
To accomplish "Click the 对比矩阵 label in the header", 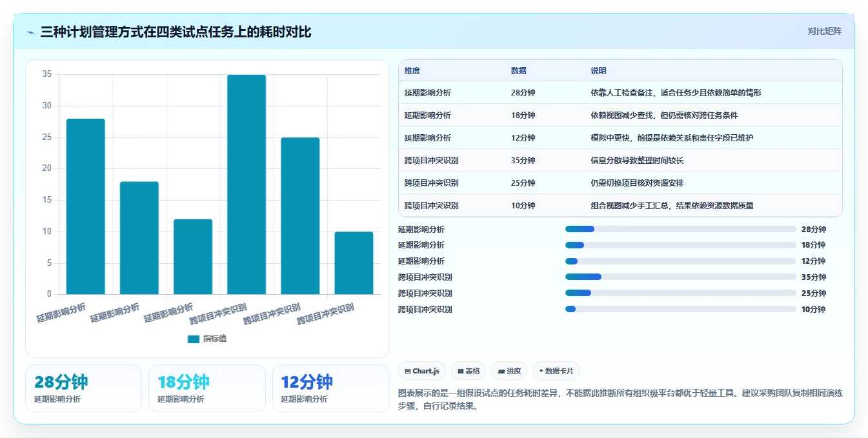I will tap(825, 31).
